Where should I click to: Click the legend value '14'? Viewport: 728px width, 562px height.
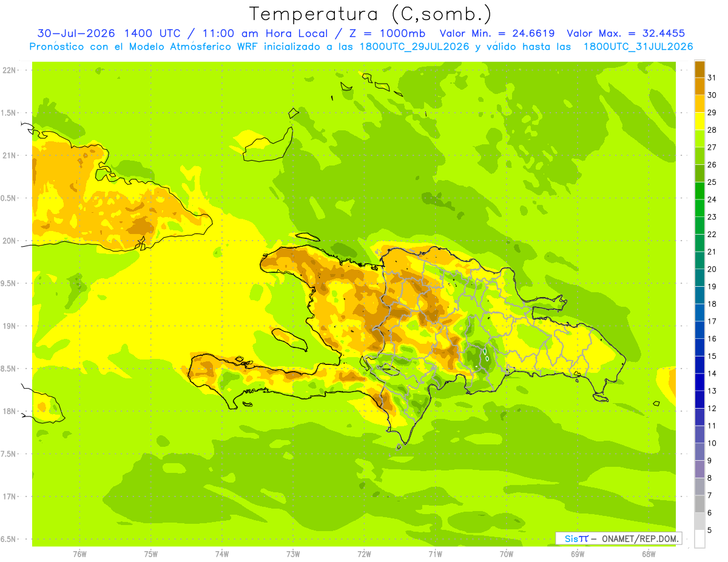pos(712,373)
